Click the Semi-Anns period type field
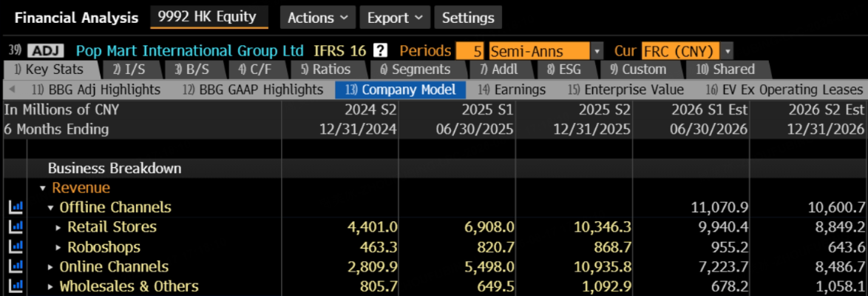This screenshot has height=296, width=868. click(539, 52)
